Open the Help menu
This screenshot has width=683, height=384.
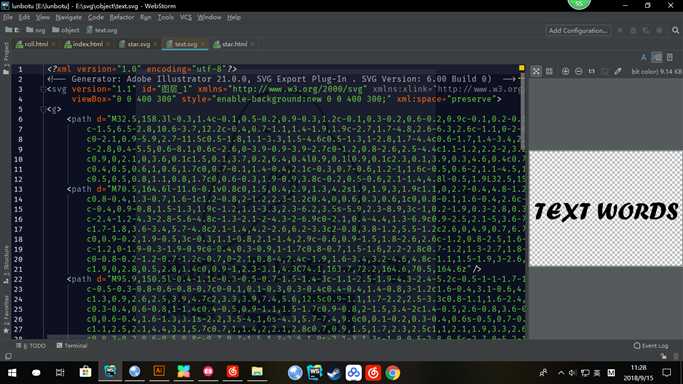click(234, 17)
